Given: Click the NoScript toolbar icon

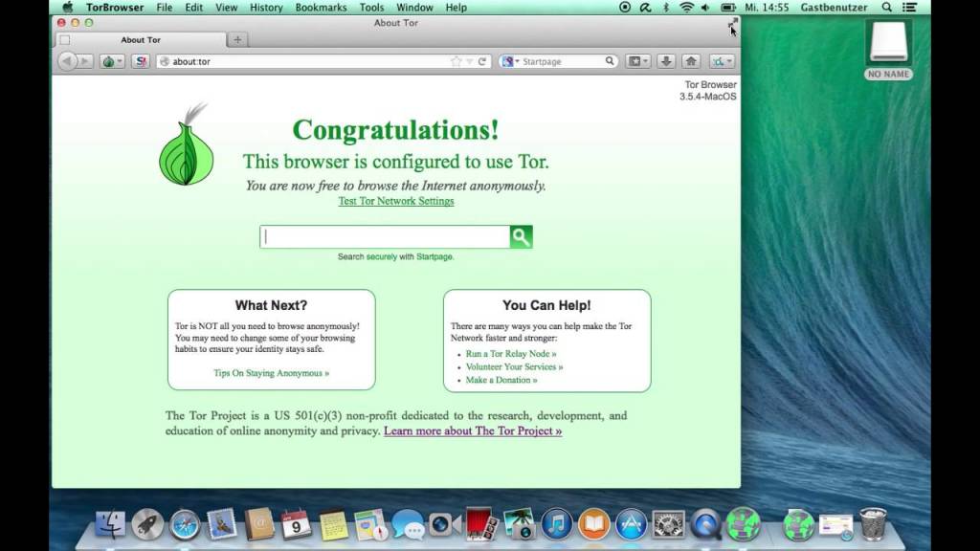Looking at the screenshot, I should point(142,61).
